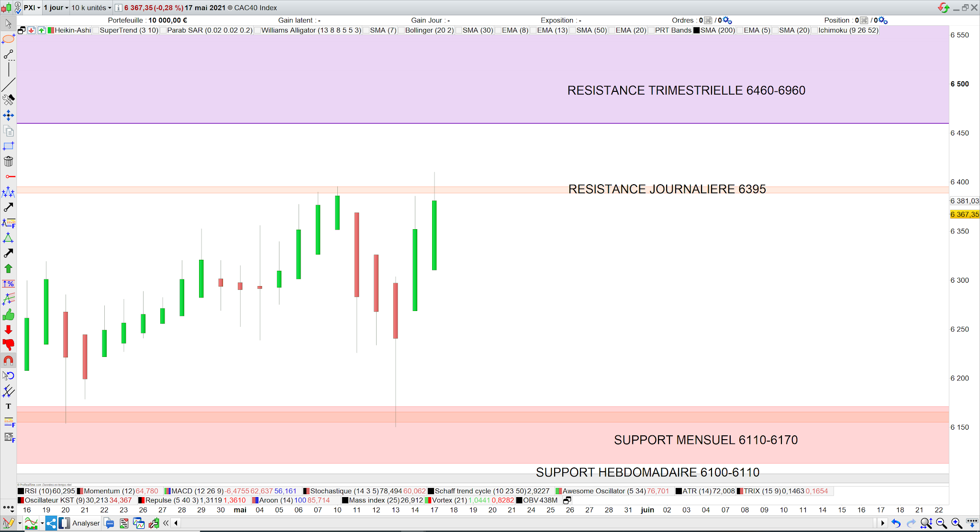Screen dimensions: 980x532
Task: Open the multi-window charts icon in bottom bar
Action: [139, 523]
